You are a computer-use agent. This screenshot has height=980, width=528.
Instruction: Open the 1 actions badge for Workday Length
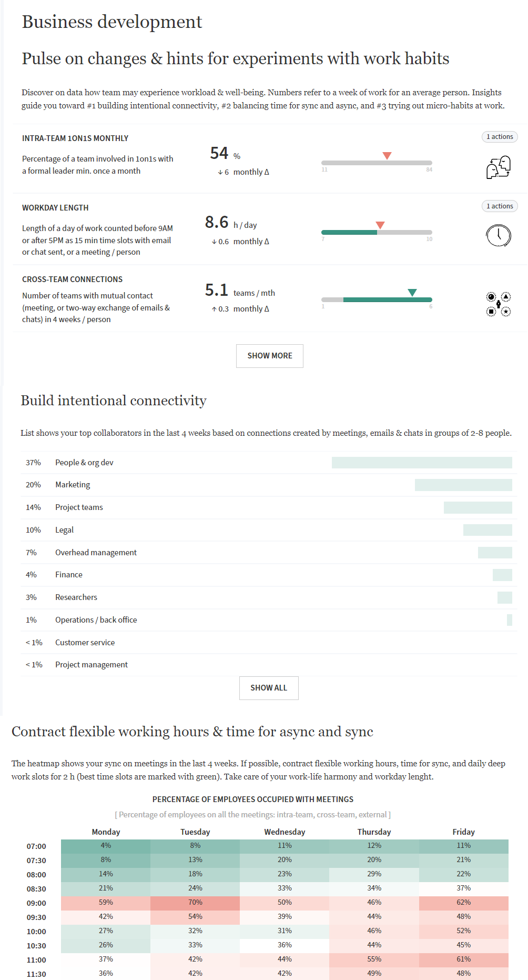pos(500,206)
